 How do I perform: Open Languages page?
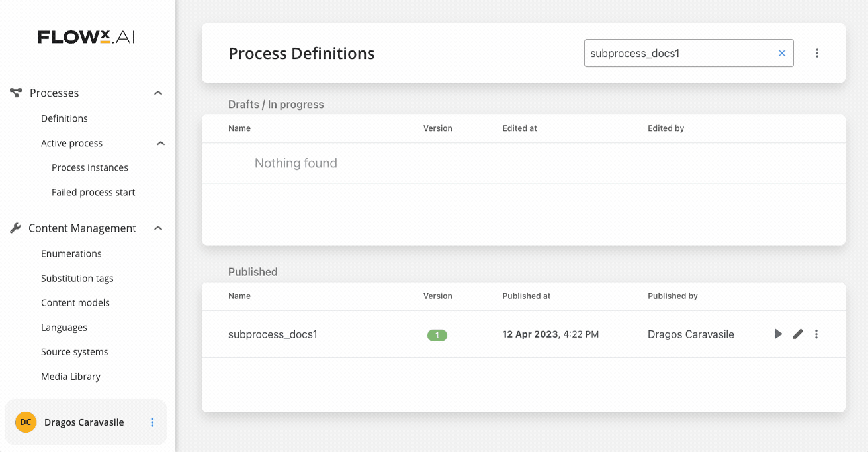point(64,327)
